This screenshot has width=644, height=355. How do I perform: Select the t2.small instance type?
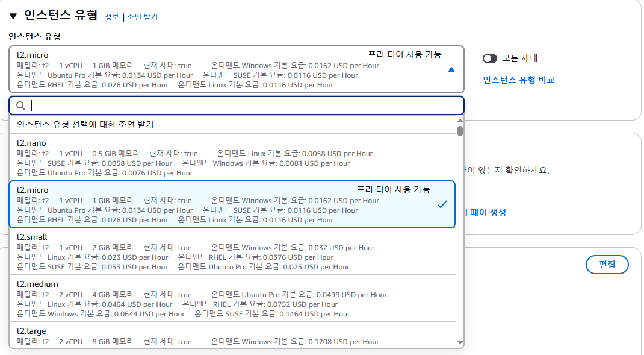pyautogui.click(x=232, y=251)
